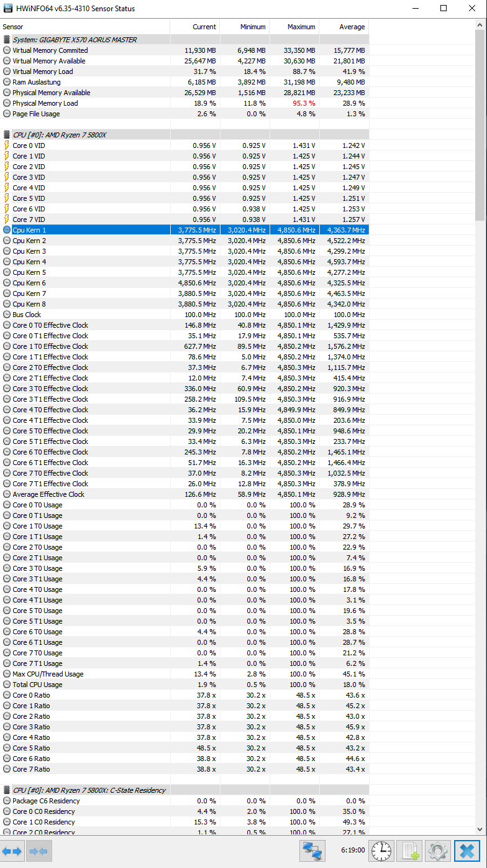This screenshot has width=487, height=868.
Task: Click the round icon beside Core 0 Ratio
Action: (x=7, y=695)
